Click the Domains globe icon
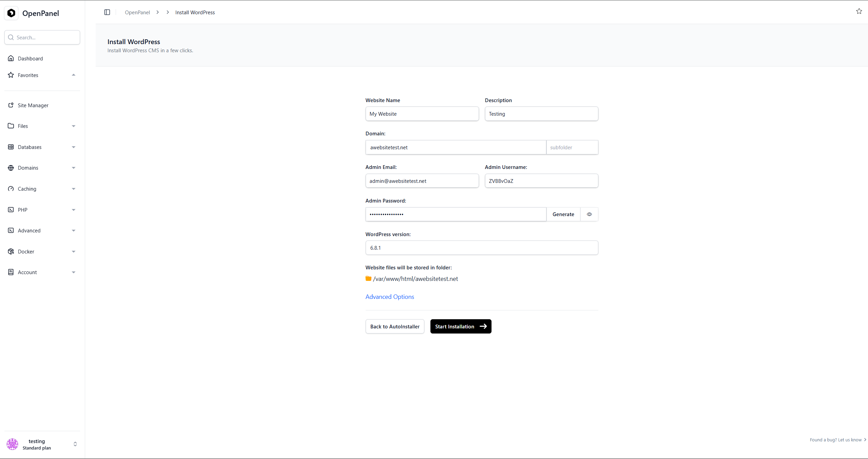This screenshot has height=459, width=868. pos(11,168)
